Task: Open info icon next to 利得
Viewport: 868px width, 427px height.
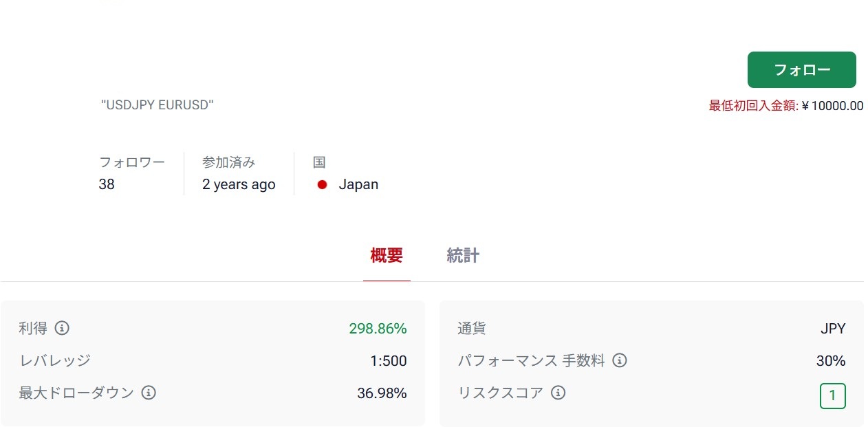Action: click(x=62, y=329)
